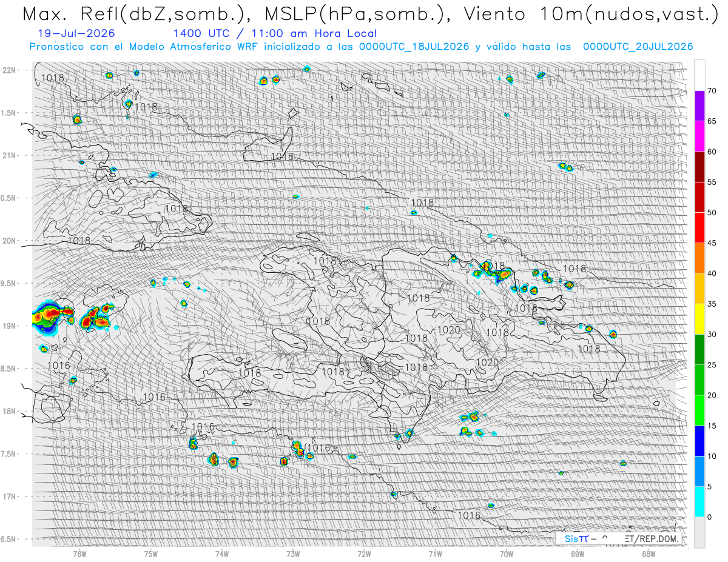
Task: Click the purple 65-70 dBZ colorbar segment
Action: click(699, 106)
